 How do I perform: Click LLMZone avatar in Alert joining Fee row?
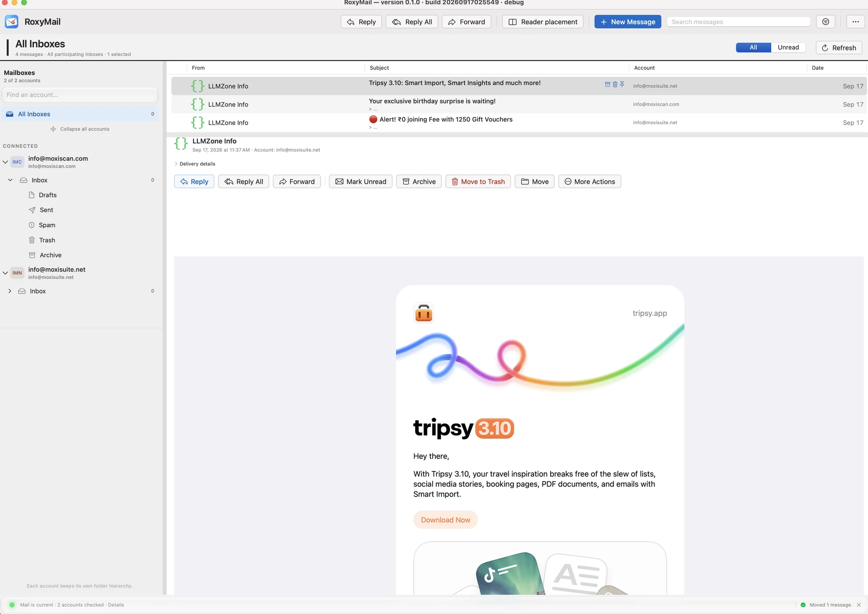(x=198, y=122)
